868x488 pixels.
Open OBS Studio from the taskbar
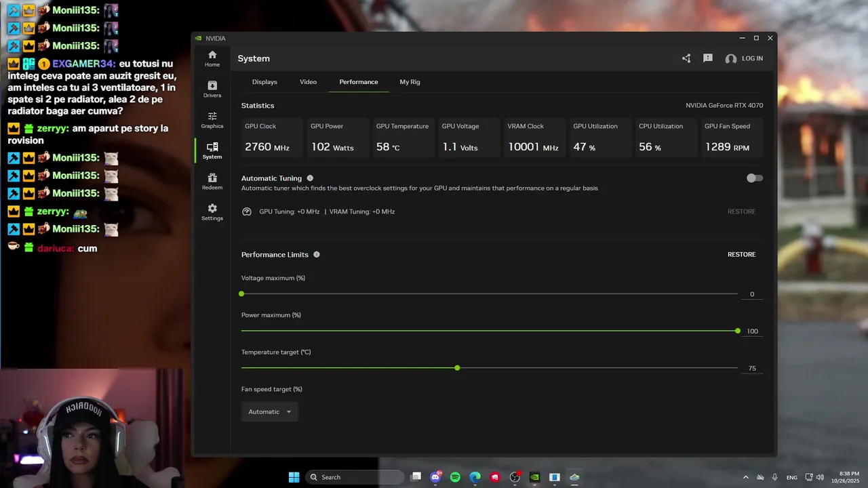pyautogui.click(x=515, y=477)
